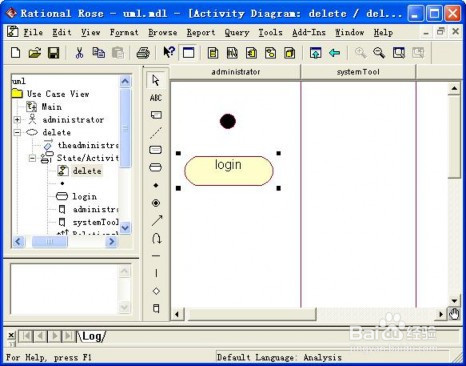Viewport: 466px width, 366px height.
Task: Click browser tree scroll right arrow
Action: (x=112, y=242)
